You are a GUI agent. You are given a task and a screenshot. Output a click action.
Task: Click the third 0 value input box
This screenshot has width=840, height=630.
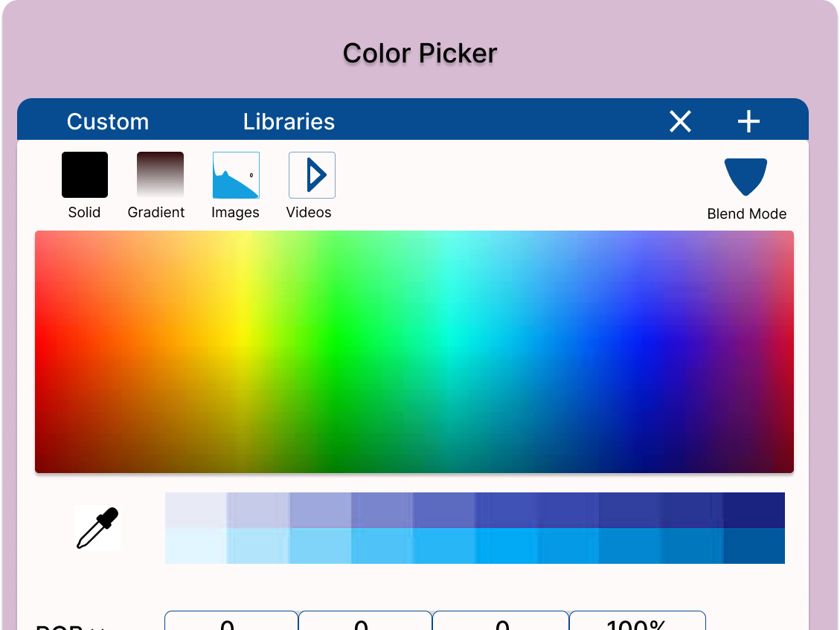500,623
